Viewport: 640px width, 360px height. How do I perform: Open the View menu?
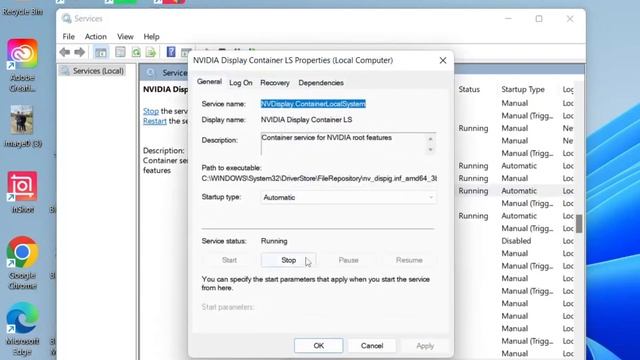[125, 36]
